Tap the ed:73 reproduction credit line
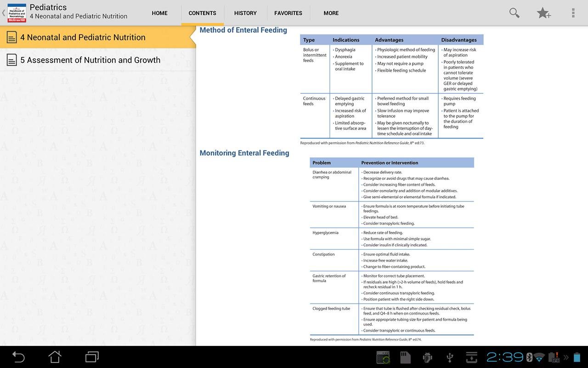588x368 pixels. 362,143
